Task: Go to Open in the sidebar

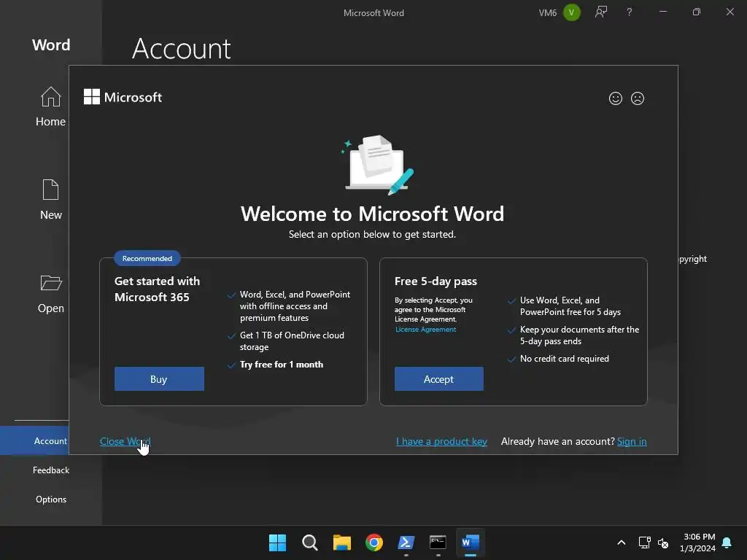Action: [x=50, y=293]
